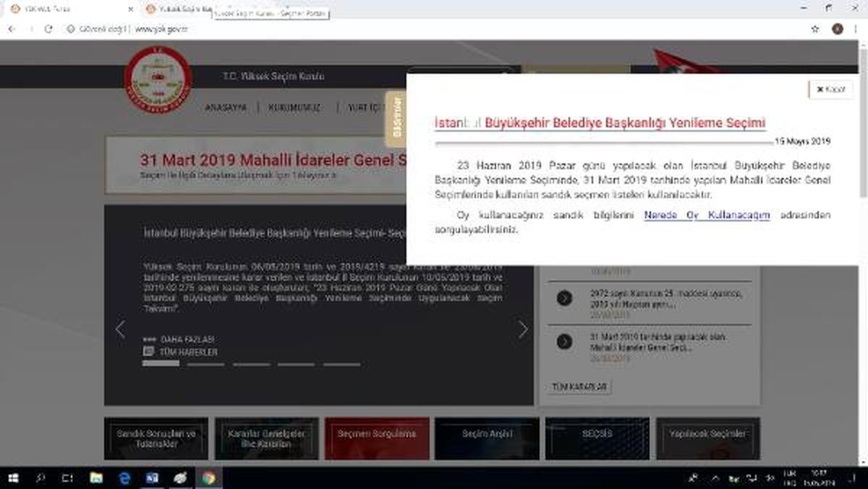Open the KURUMUMUZ menu
The width and height of the screenshot is (868, 489).
pos(294,107)
